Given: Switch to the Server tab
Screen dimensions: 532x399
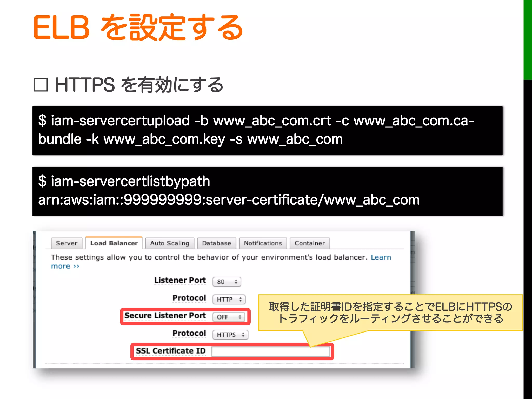Looking at the screenshot, I should click(66, 243).
